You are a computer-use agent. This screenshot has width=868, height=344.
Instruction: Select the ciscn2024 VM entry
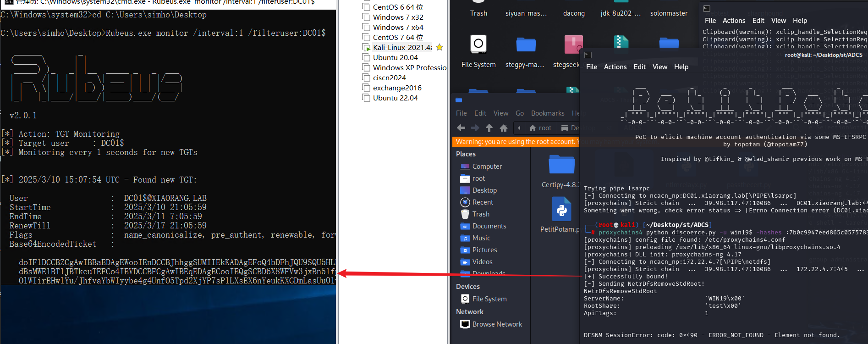click(x=389, y=78)
